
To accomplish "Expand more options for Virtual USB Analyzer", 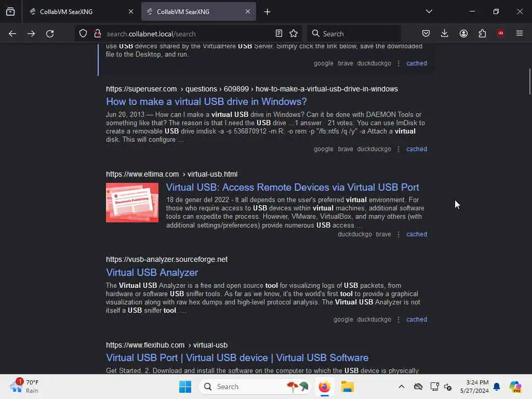I will tap(398, 320).
